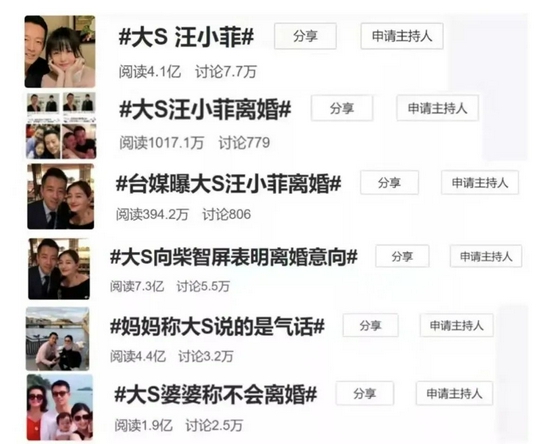Viewport: 550px width, 444px height.
Task: Open the #大S汪小菲离婚# collage thumbnail
Action: point(61,126)
